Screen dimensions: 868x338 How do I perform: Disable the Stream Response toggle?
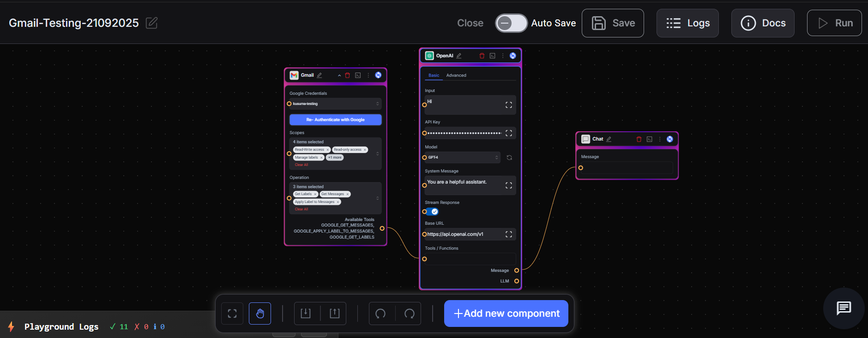tap(432, 212)
